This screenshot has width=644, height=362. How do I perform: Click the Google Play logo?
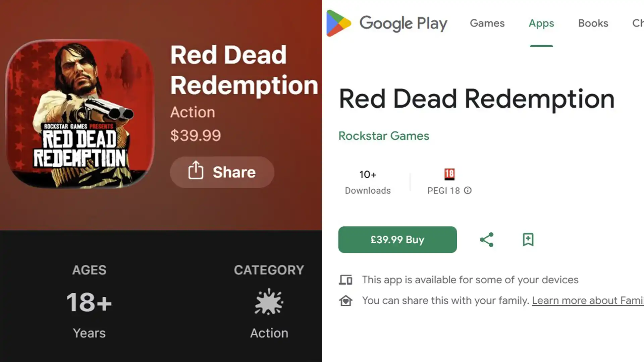point(386,23)
